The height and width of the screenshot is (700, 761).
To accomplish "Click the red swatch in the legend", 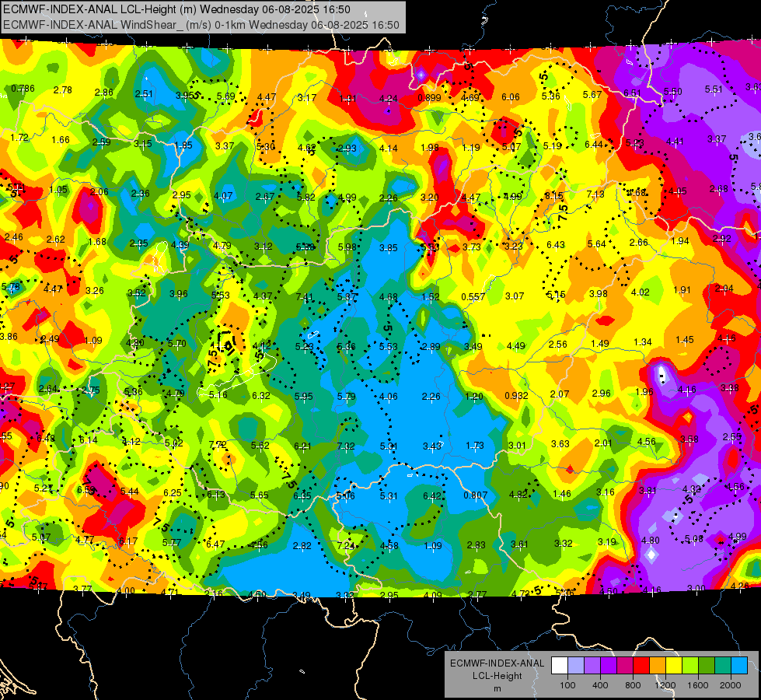I will tap(641, 666).
